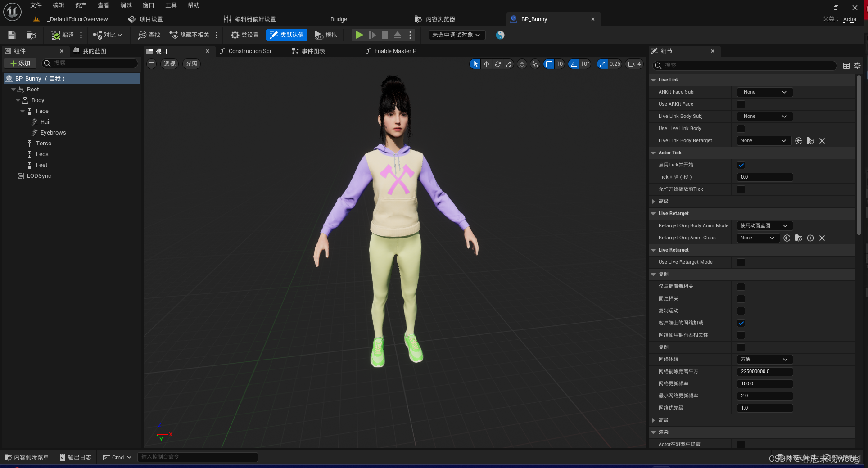
Task: Click the Stop playback square button
Action: 385,35
